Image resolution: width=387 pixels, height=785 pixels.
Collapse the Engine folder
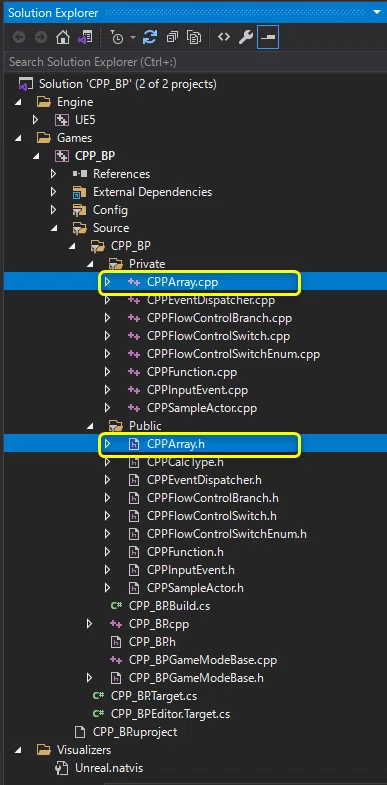pos(18,102)
